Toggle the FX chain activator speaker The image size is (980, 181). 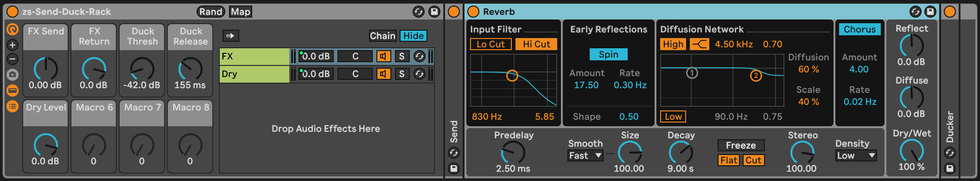pyautogui.click(x=383, y=56)
